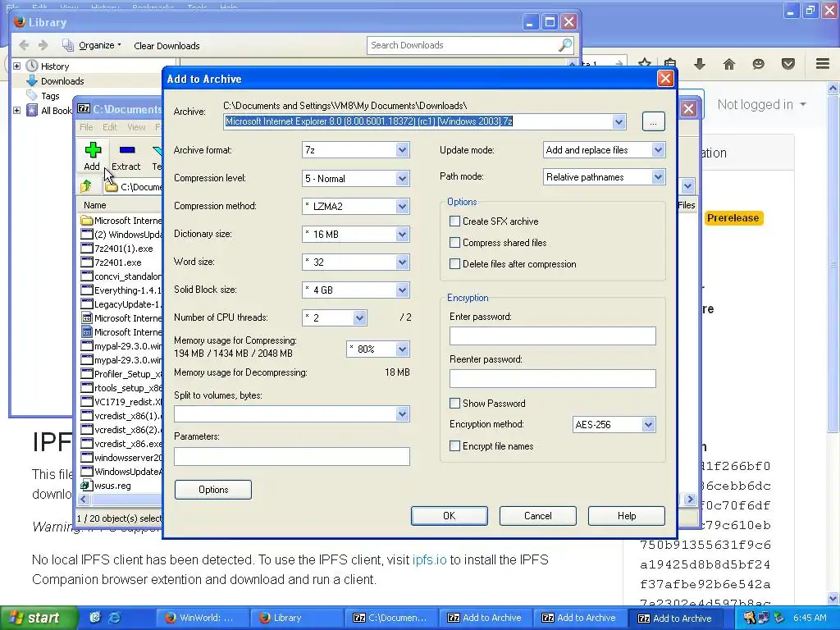Open the View menu in 7-Zip
The width and height of the screenshot is (840, 630).
(137, 127)
